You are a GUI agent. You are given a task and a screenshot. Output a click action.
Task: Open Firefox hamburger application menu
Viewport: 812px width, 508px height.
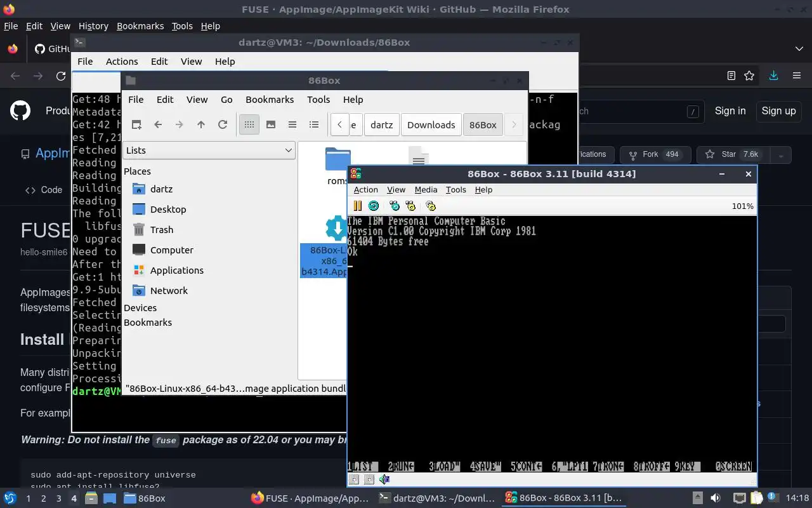tap(797, 76)
